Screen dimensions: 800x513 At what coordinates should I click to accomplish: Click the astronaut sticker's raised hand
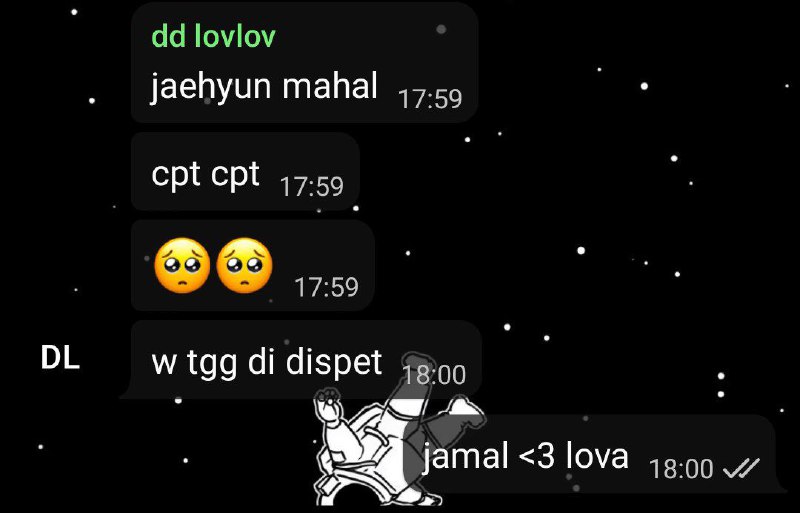point(327,399)
